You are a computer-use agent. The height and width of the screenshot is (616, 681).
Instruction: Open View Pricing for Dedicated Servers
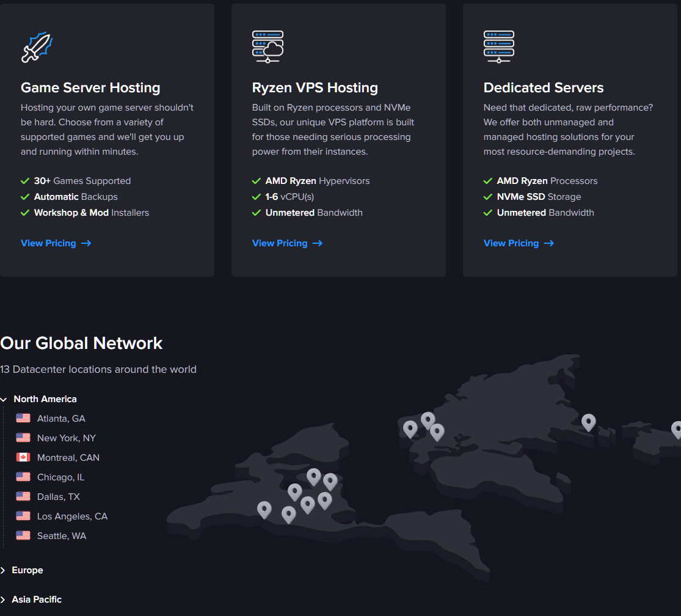518,243
